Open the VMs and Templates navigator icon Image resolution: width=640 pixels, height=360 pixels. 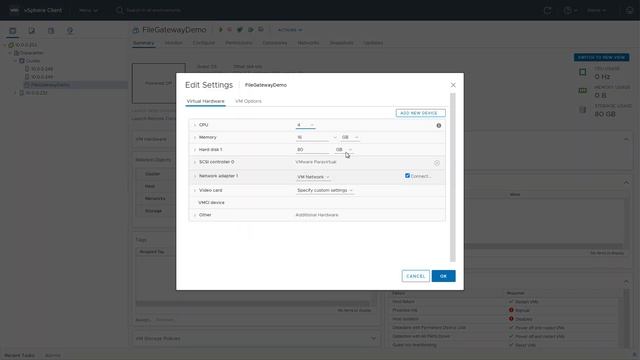pos(32,31)
